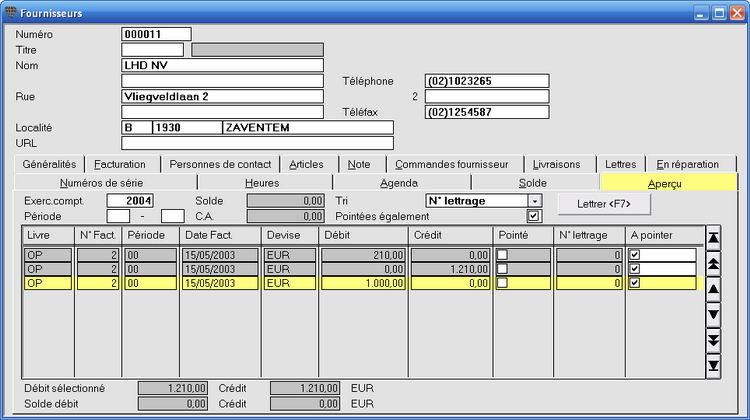750x420 pixels.
Task: Click the Pointé column header
Action: click(523, 235)
